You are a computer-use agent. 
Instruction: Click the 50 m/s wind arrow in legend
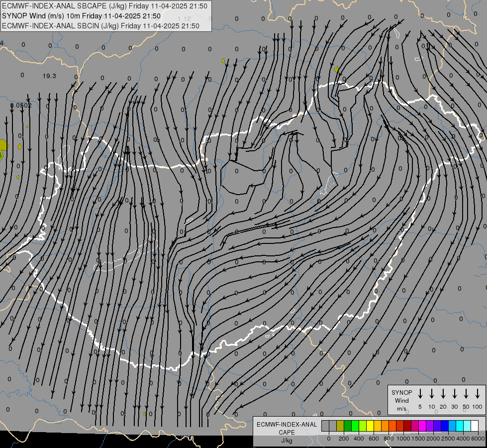point(466,394)
